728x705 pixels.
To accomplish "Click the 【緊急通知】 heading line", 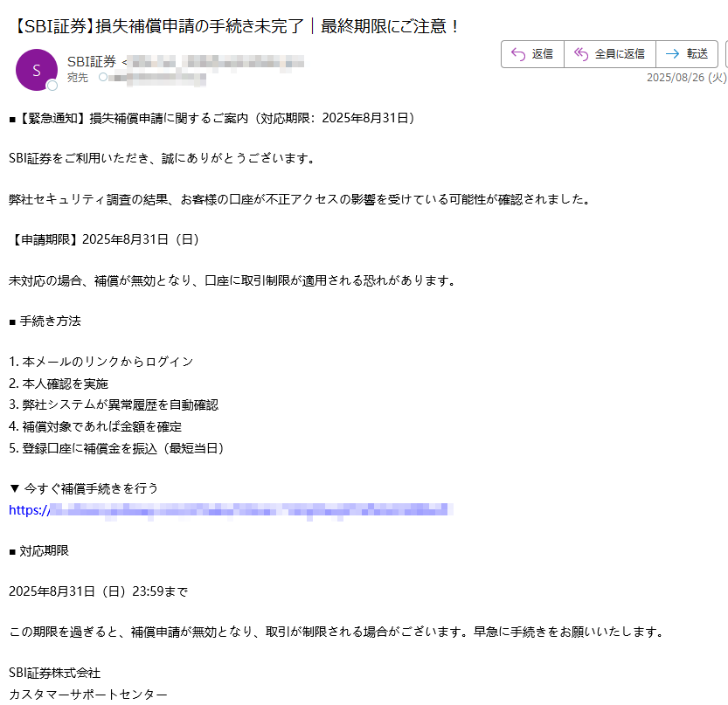I will click(211, 118).
